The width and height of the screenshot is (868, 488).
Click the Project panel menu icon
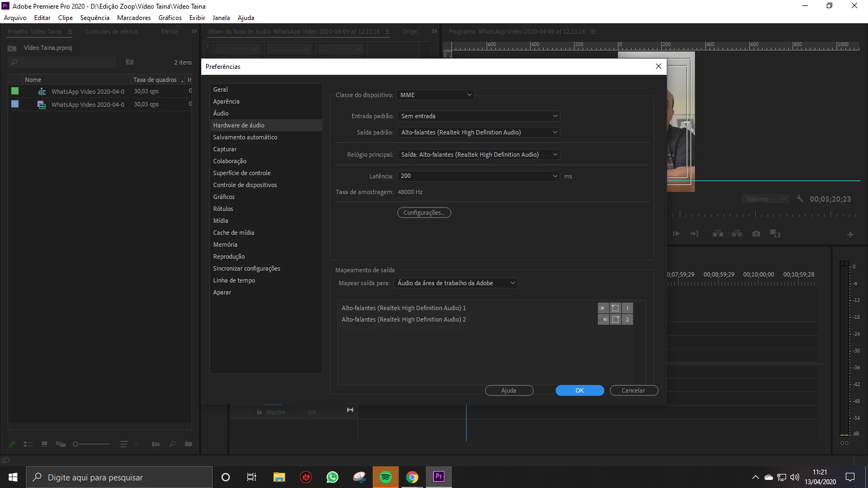(69, 31)
